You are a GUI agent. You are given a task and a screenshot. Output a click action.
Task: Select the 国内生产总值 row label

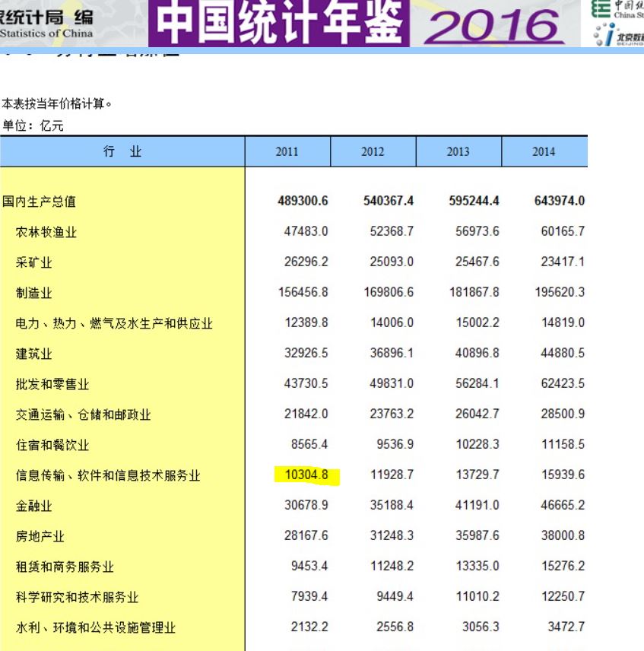coord(39,202)
